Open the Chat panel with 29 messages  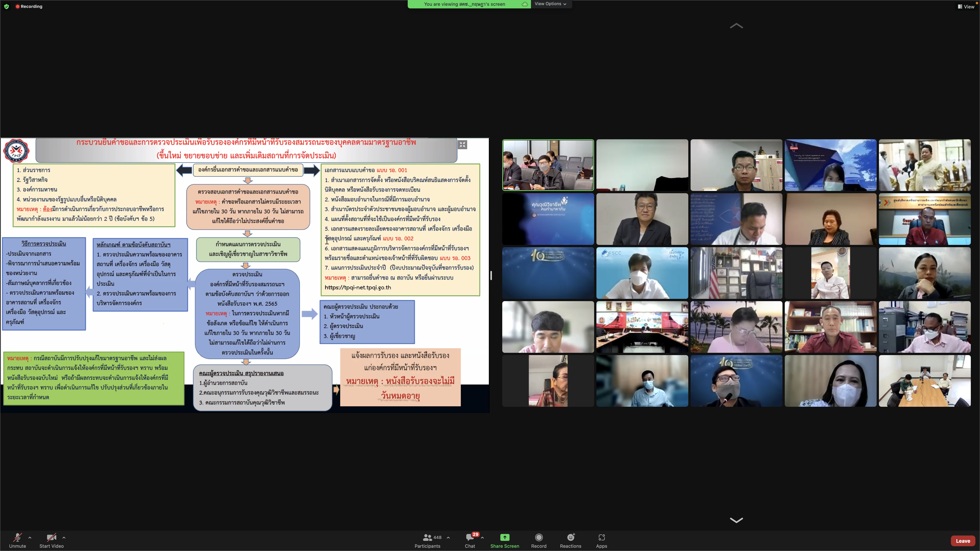[470, 540]
